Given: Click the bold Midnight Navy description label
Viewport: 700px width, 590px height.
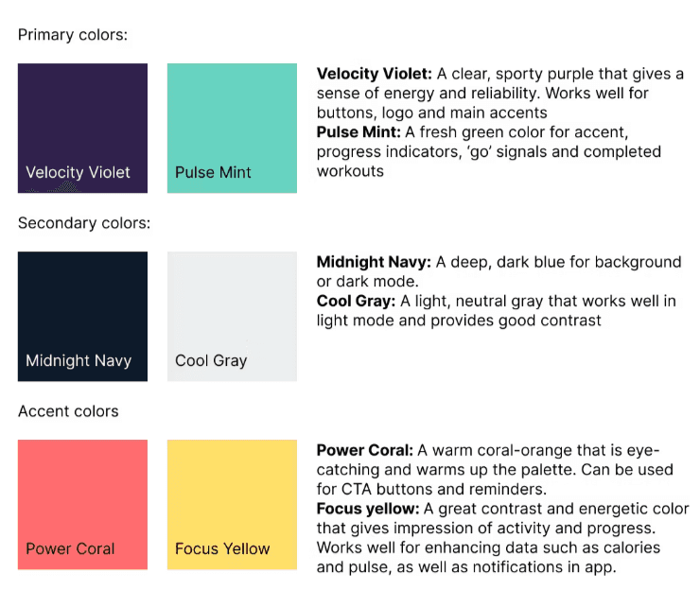Looking at the screenshot, I should (374, 262).
